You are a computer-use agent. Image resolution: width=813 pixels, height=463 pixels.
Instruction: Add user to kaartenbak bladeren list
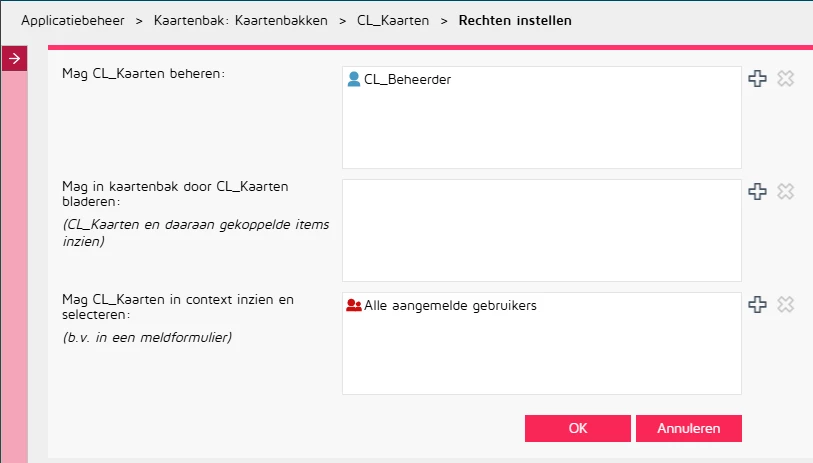point(757,191)
